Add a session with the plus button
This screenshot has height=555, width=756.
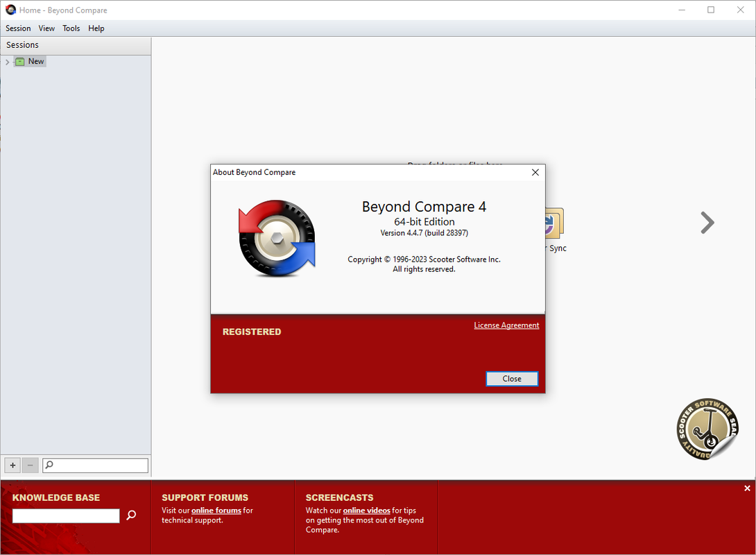[x=13, y=466]
